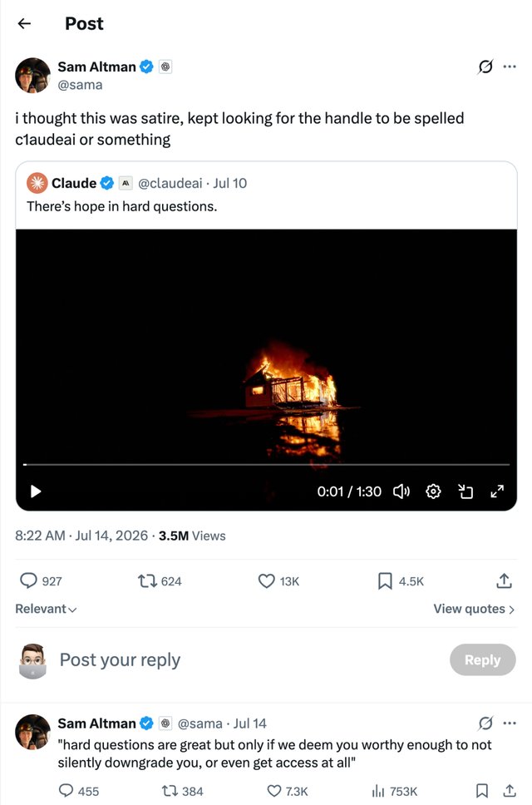Open the quoted @claudeai post
Screen dimensions: 532x805
266,195
